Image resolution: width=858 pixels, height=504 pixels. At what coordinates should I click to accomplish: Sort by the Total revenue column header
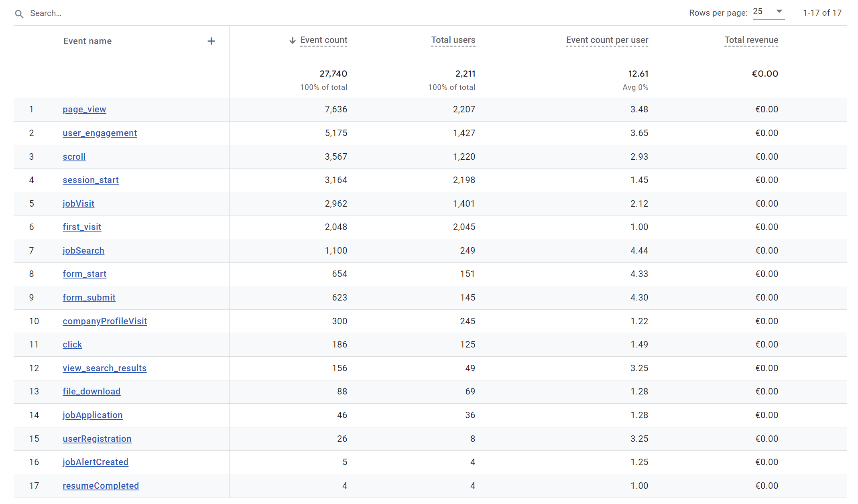pyautogui.click(x=751, y=40)
